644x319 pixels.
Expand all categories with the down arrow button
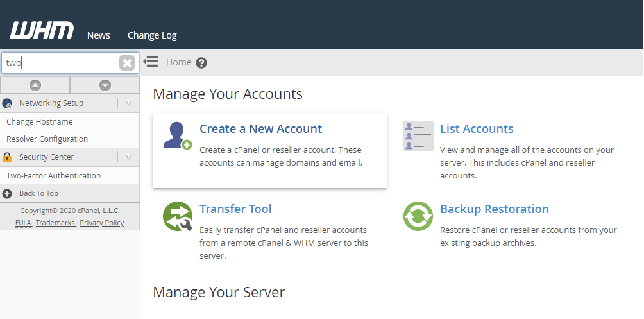click(105, 85)
